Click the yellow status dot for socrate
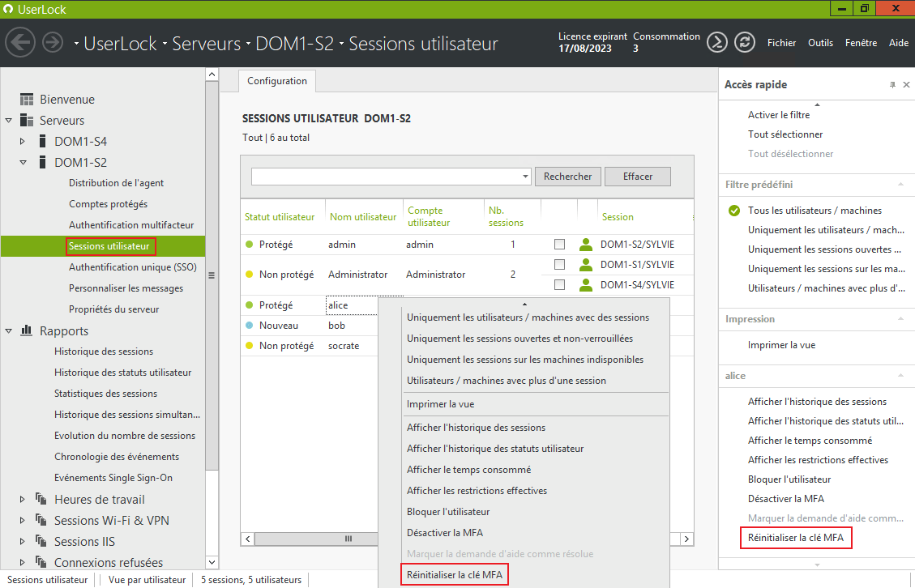 pyautogui.click(x=249, y=346)
